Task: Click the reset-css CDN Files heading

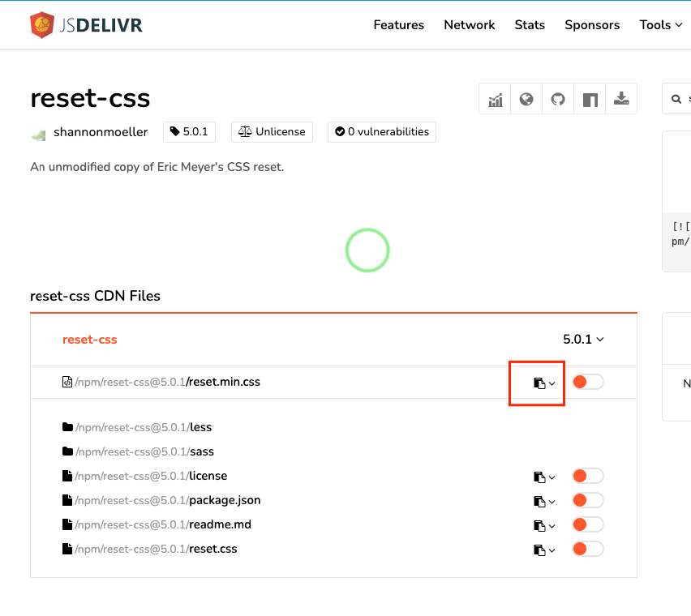Action: pos(95,296)
